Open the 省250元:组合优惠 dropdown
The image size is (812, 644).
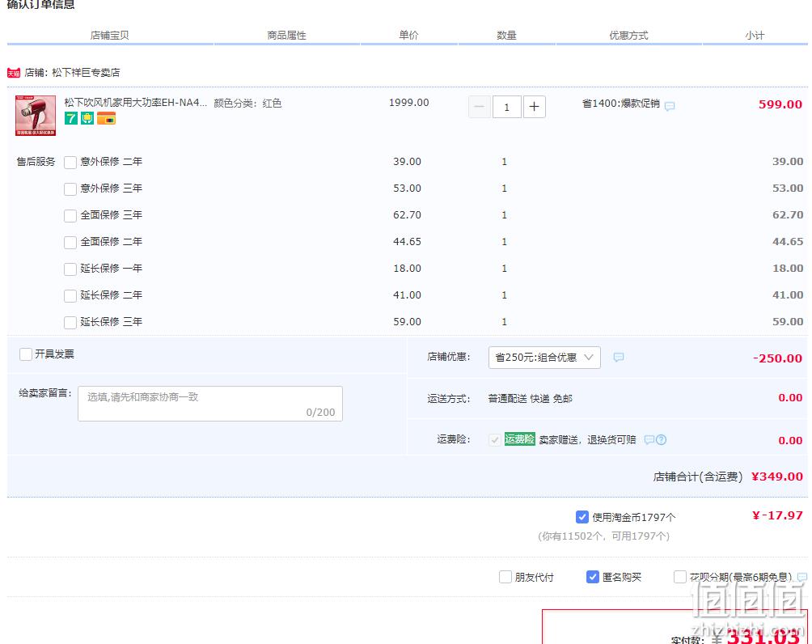[x=544, y=358]
